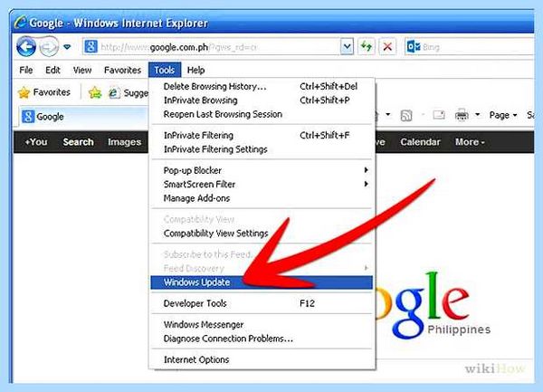The height and width of the screenshot is (392, 543).
Task: Click the Search link in Google bar
Action: 78,142
